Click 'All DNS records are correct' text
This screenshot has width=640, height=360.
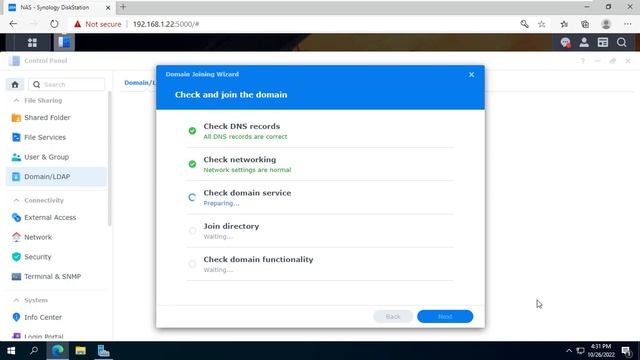[245, 137]
